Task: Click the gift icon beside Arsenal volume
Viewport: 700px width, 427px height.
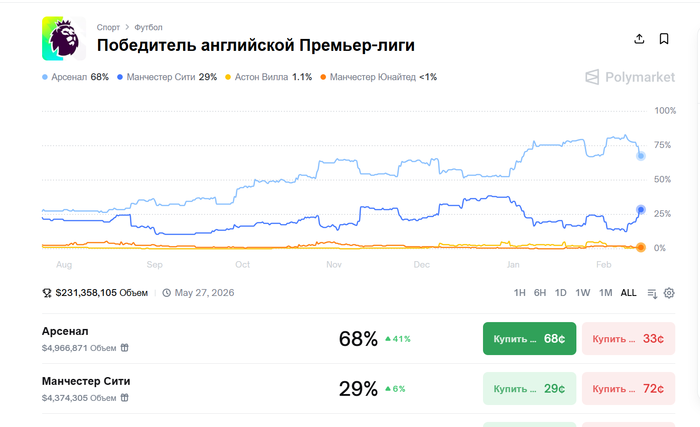Action: tap(125, 347)
